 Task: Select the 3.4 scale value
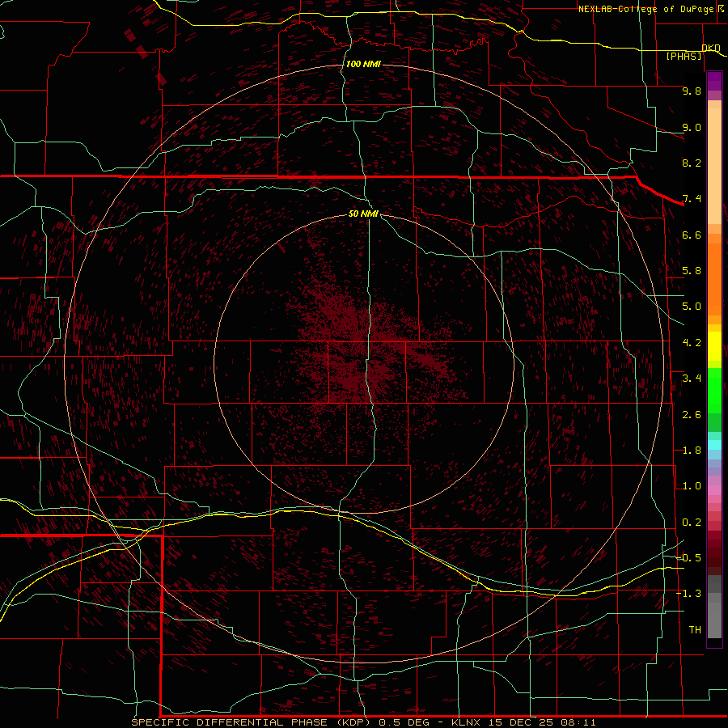(x=692, y=379)
